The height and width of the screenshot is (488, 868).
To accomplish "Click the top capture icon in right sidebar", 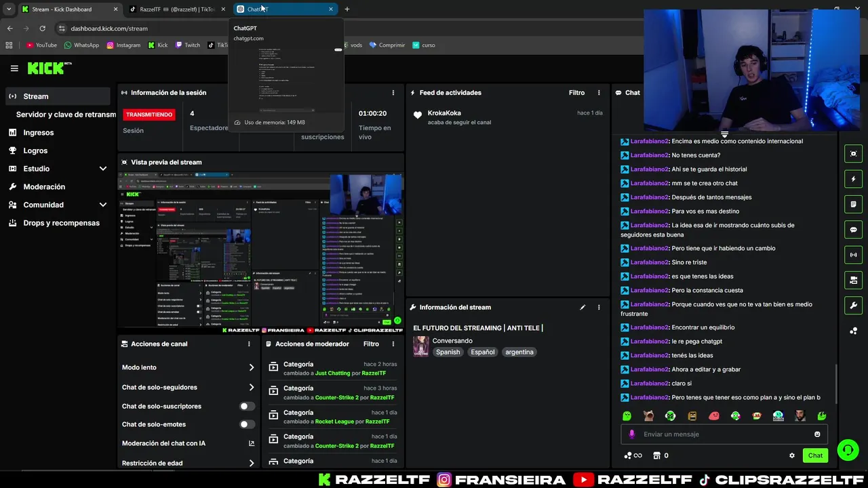I will (x=853, y=154).
